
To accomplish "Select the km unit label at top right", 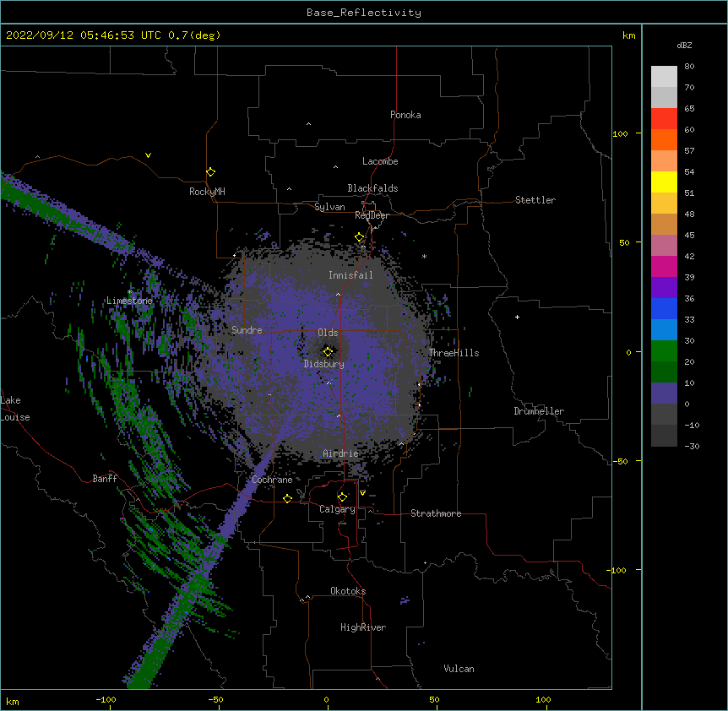I will coord(628,35).
